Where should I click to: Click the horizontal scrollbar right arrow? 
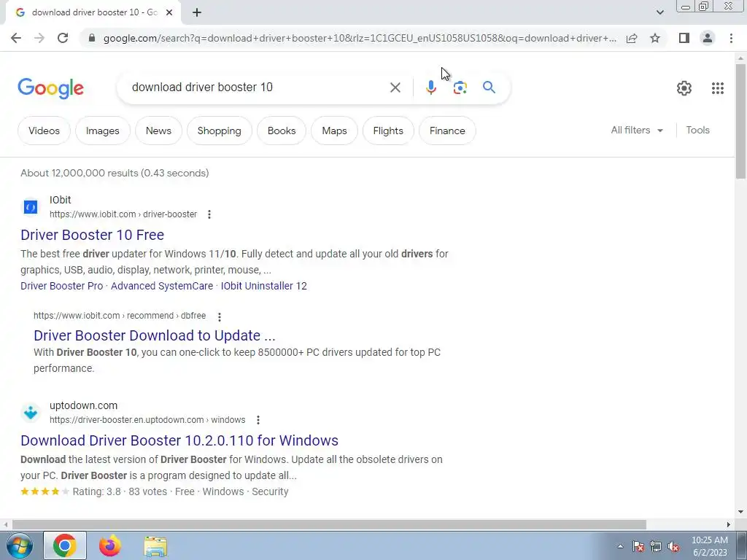point(729,524)
